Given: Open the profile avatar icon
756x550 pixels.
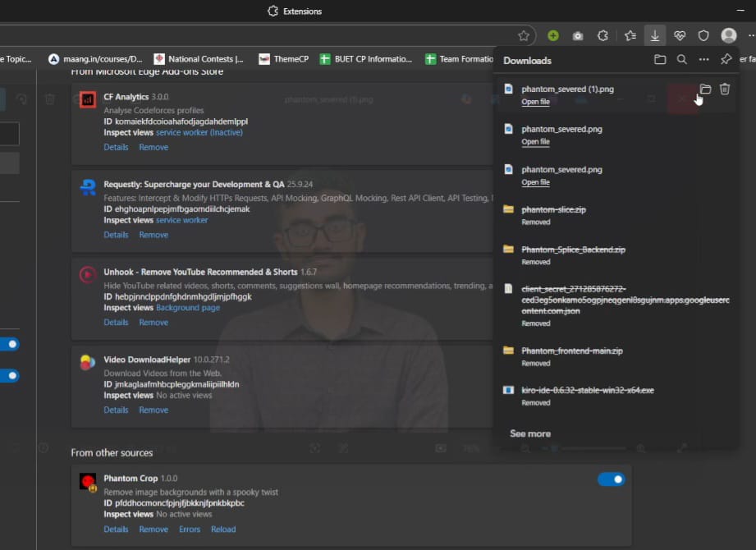Looking at the screenshot, I should pyautogui.click(x=729, y=35).
